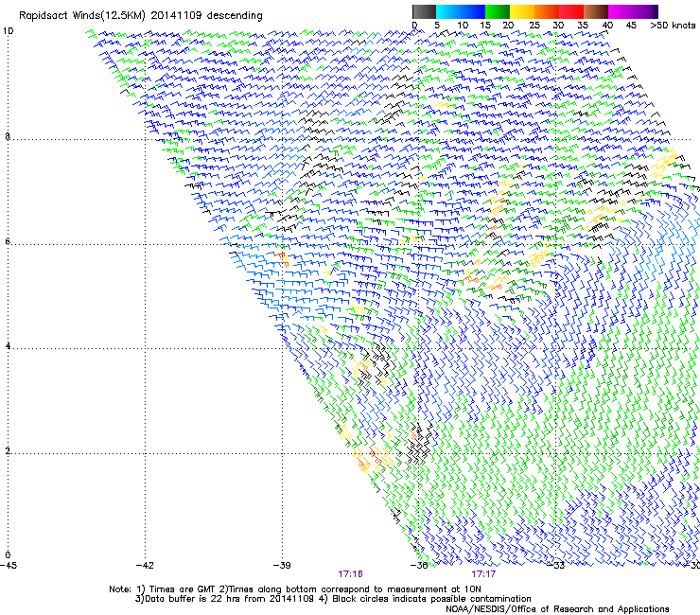Click the '5' label under the color bar

437,26
